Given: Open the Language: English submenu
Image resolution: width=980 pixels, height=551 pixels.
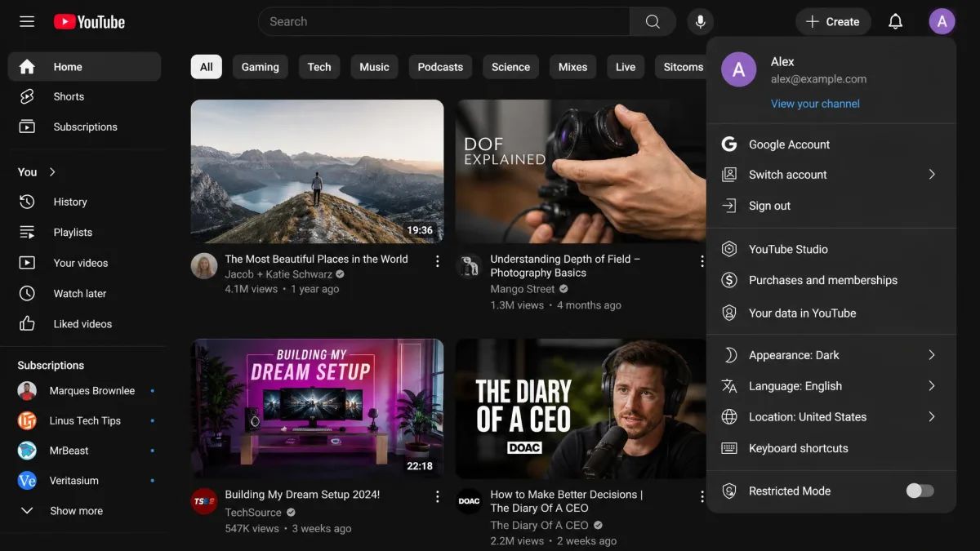Looking at the screenshot, I should click(x=831, y=386).
